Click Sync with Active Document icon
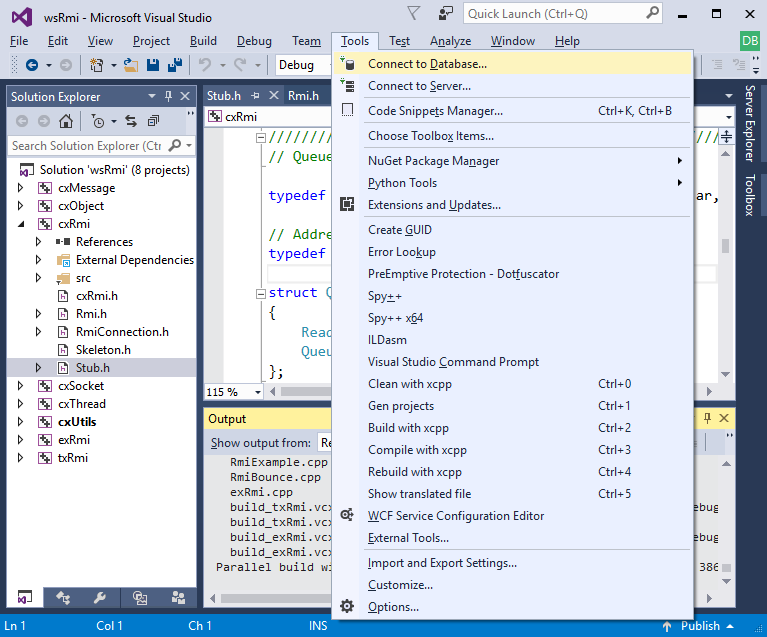767x637 pixels. point(131,121)
